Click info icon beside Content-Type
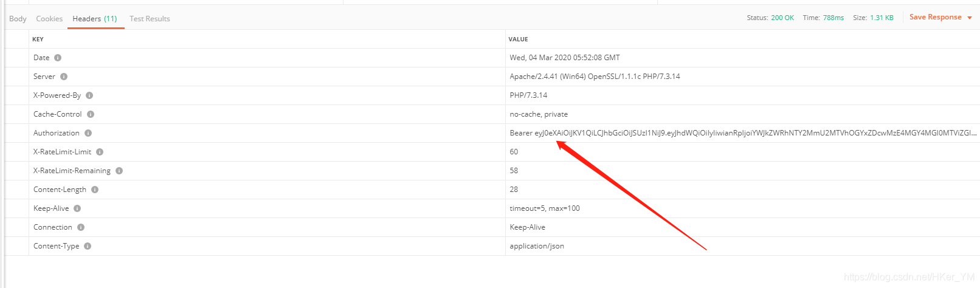Screen dimensions: 980x288 [x=88, y=246]
